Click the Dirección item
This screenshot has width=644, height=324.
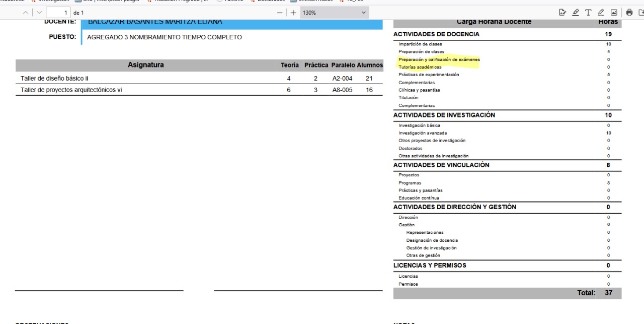click(x=408, y=217)
